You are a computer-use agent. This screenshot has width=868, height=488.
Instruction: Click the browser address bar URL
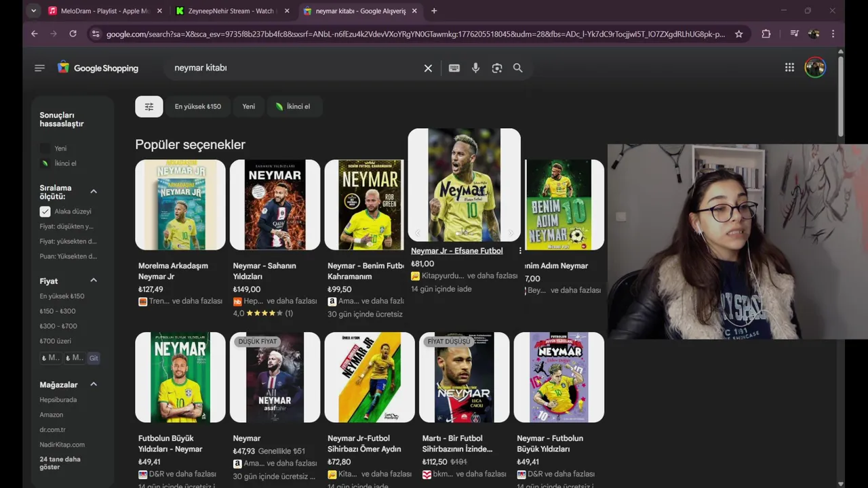415,34
